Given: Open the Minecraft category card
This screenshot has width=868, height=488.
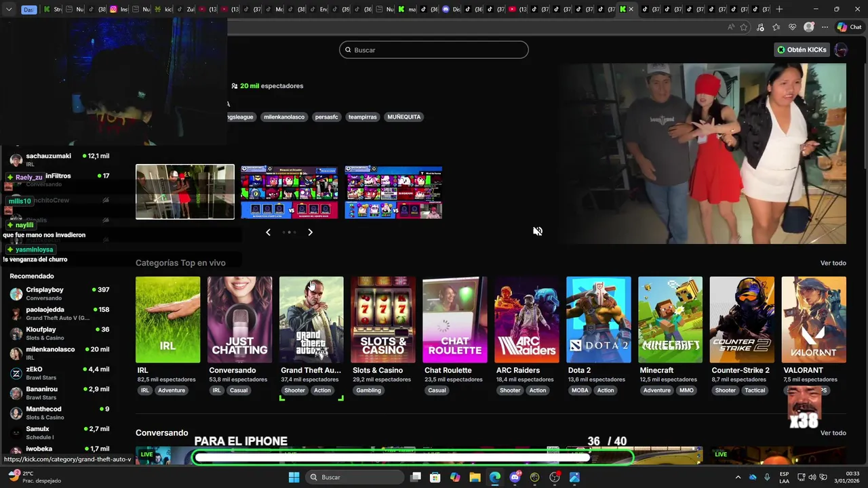Looking at the screenshot, I should pyautogui.click(x=670, y=320).
